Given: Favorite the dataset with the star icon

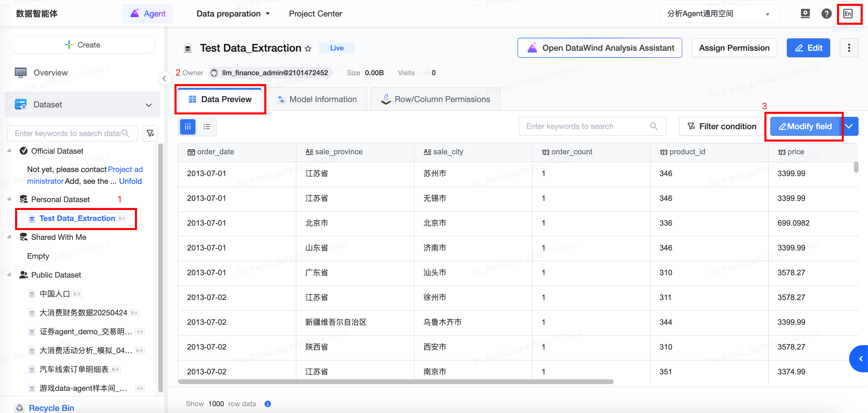Looking at the screenshot, I should pyautogui.click(x=308, y=49).
